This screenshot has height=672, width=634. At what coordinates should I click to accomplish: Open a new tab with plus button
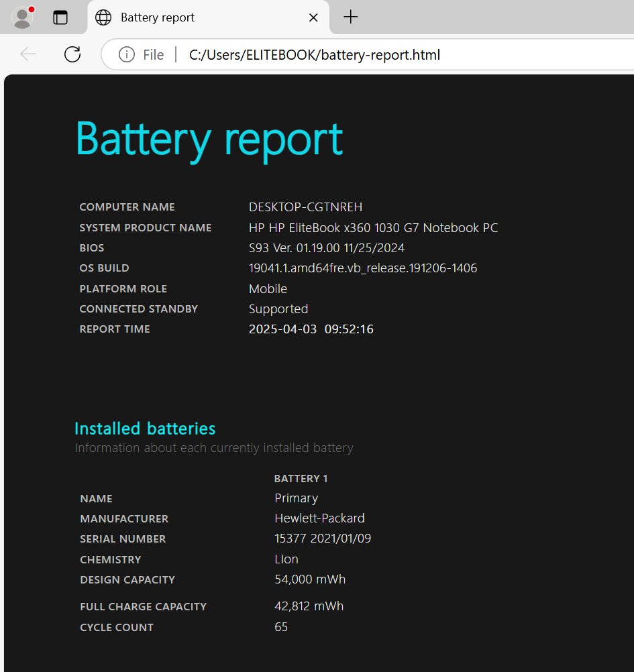[x=350, y=17]
